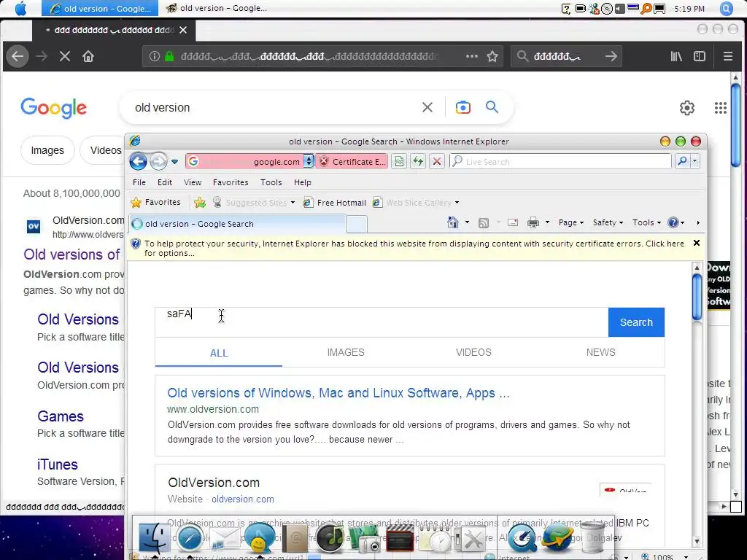Open Free Hotmail link
This screenshot has height=560, width=747.
pos(335,203)
